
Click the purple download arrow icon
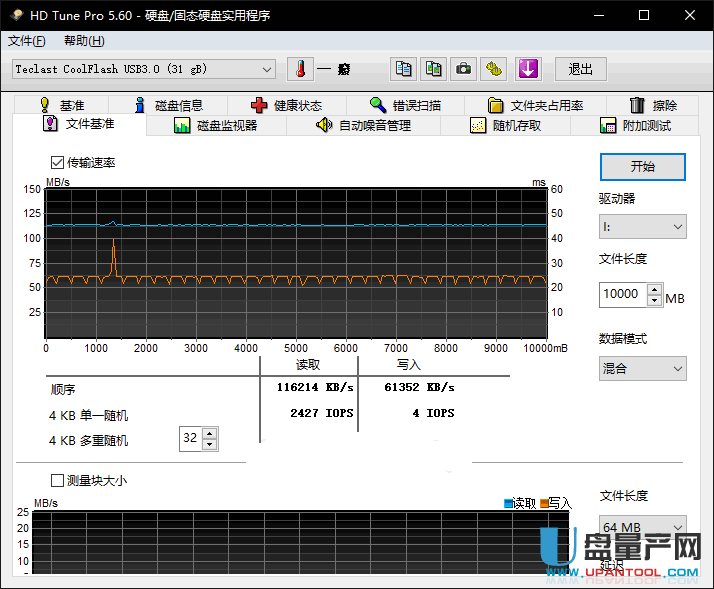527,69
